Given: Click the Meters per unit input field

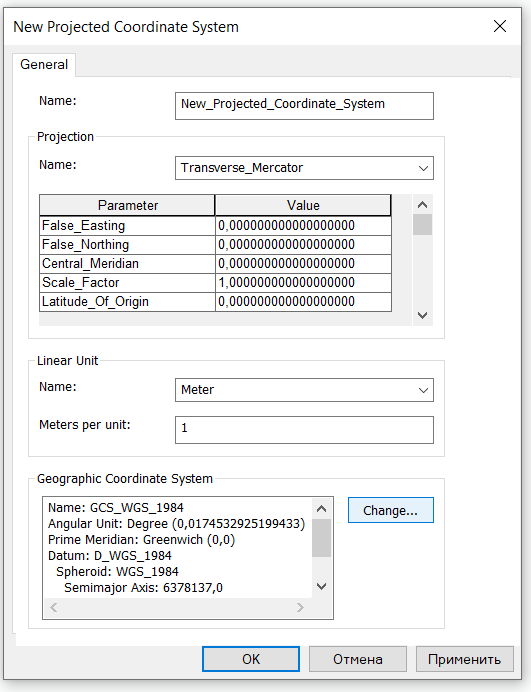Looking at the screenshot, I should pos(304,429).
